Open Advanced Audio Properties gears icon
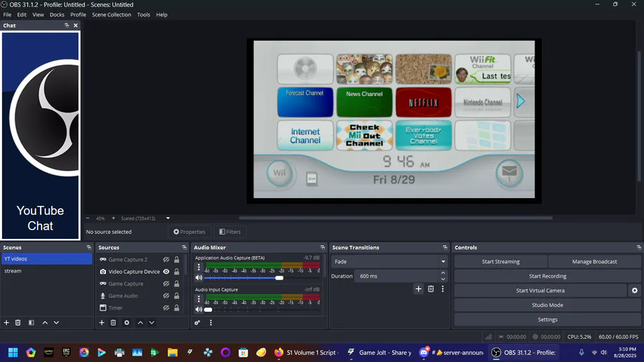This screenshot has height=362, width=644. pos(197,323)
